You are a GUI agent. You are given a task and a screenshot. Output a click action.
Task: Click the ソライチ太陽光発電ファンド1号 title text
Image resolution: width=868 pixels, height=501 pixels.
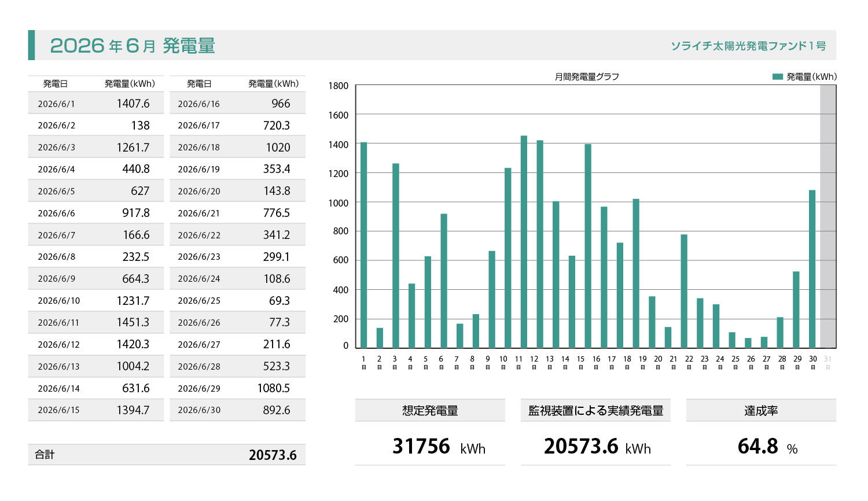coord(748,46)
